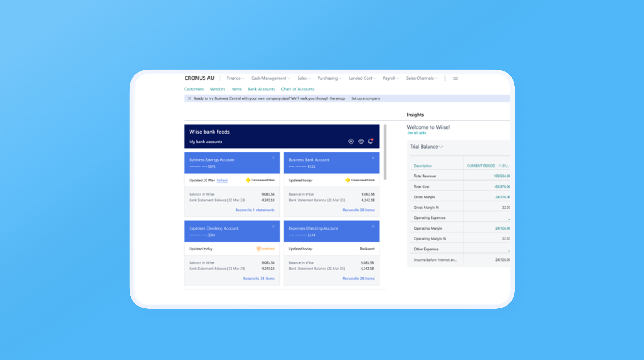
Task: Click Set up a company
Action: (x=366, y=98)
